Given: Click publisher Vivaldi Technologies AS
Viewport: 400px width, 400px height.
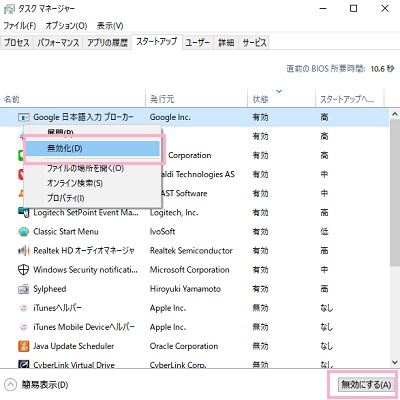Looking at the screenshot, I should pyautogui.click(x=198, y=174).
